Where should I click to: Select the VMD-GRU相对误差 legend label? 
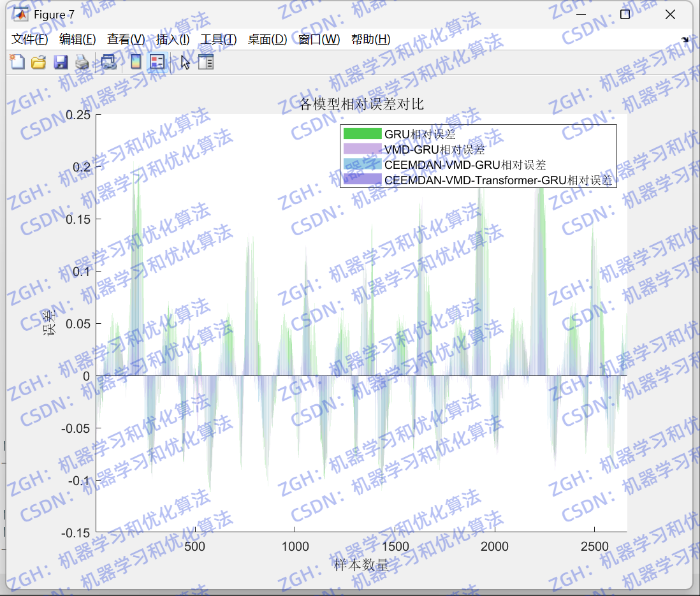(434, 150)
